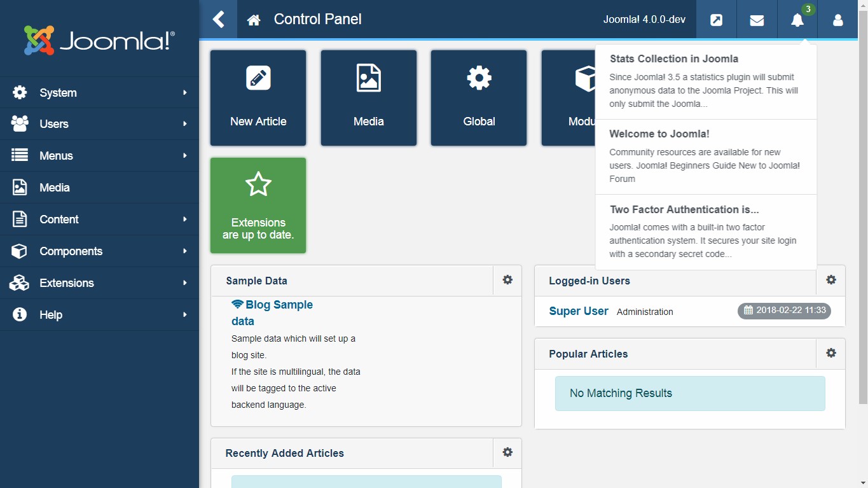
Task: Open private messages envelope icon
Action: 757,20
